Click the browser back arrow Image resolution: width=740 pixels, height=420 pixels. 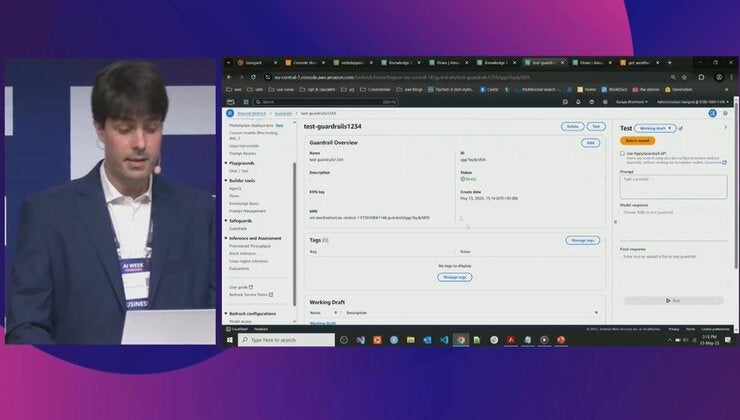click(229, 77)
